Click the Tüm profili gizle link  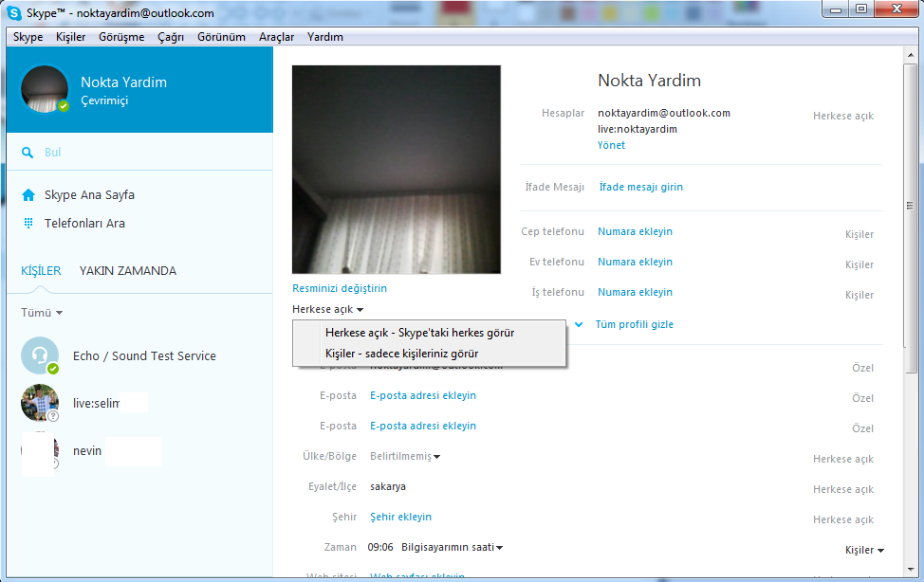point(634,324)
